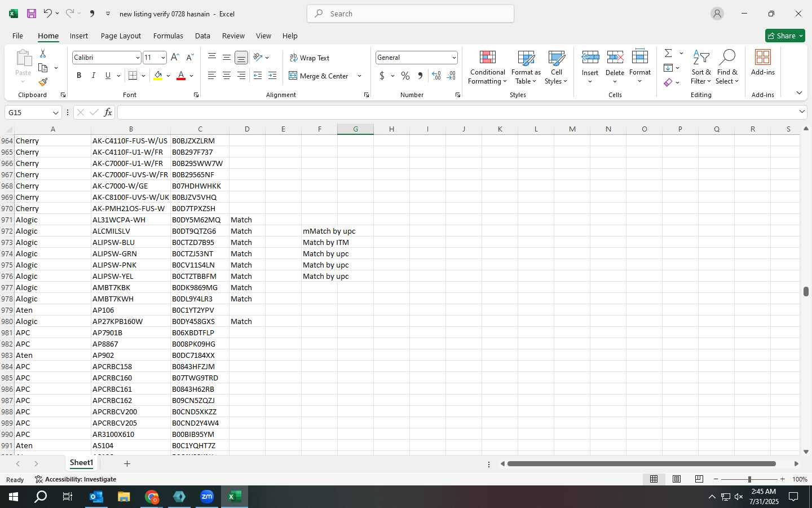Increase font size
Screen dimensions: 812x508
point(175,58)
